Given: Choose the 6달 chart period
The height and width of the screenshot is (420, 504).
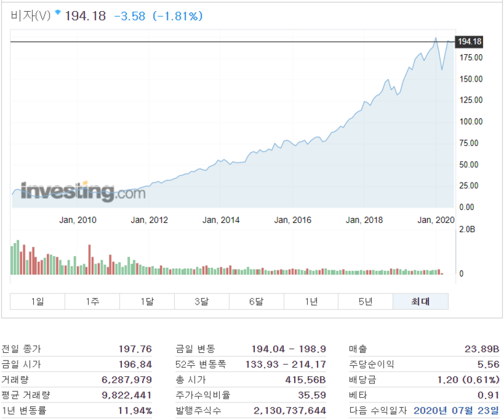Looking at the screenshot, I should click(256, 301).
